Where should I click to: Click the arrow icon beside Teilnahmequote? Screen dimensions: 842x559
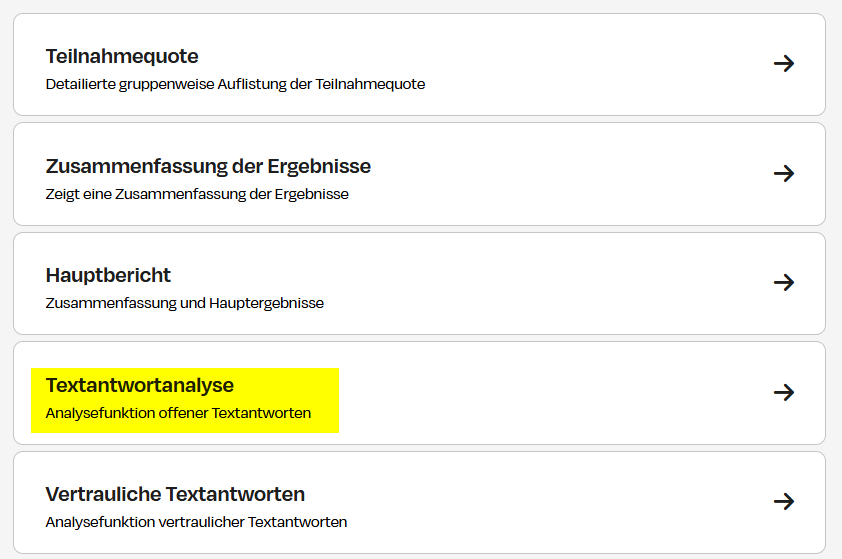point(784,64)
